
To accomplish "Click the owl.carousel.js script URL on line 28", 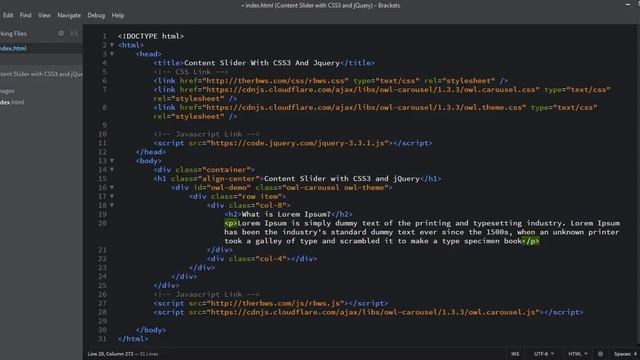I will pos(373,312).
